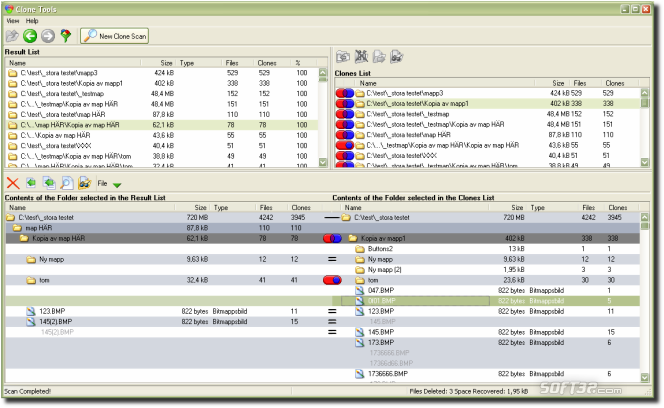Click the grey forward arrow button
Image resolution: width=664 pixels, height=408 pixels.
point(48,36)
